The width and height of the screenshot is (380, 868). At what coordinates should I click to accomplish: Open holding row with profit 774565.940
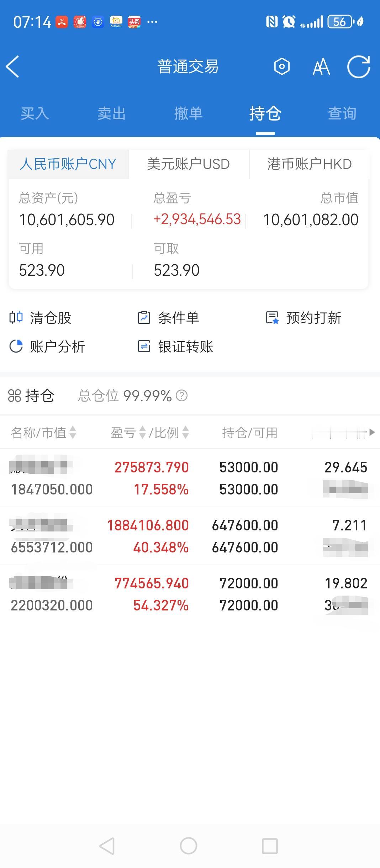[190, 594]
